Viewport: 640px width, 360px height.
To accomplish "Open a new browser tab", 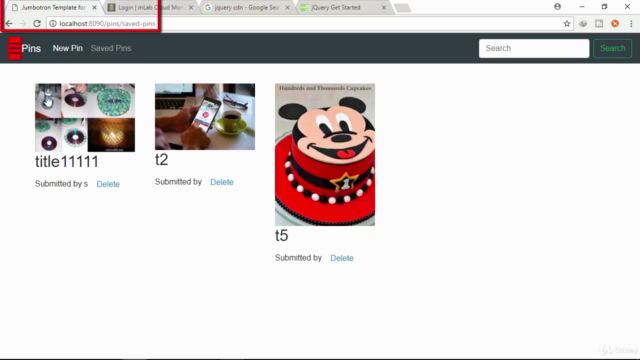I will click(x=402, y=8).
